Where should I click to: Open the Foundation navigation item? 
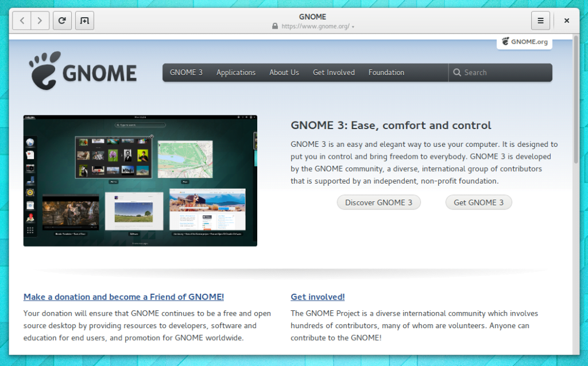tap(386, 73)
